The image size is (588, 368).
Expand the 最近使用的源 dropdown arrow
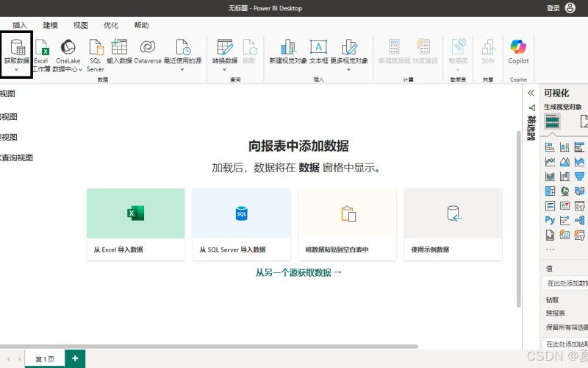coord(182,69)
